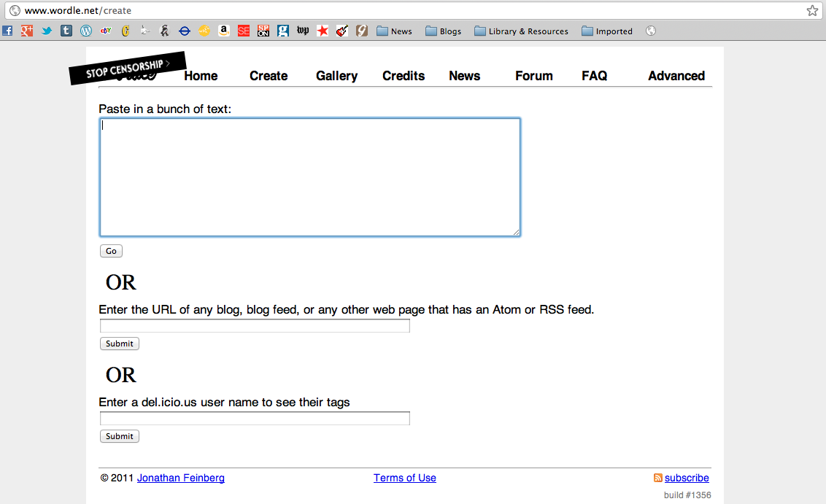Click the Stop Censorship banner
Image resolution: width=826 pixels, height=504 pixels.
(128, 68)
